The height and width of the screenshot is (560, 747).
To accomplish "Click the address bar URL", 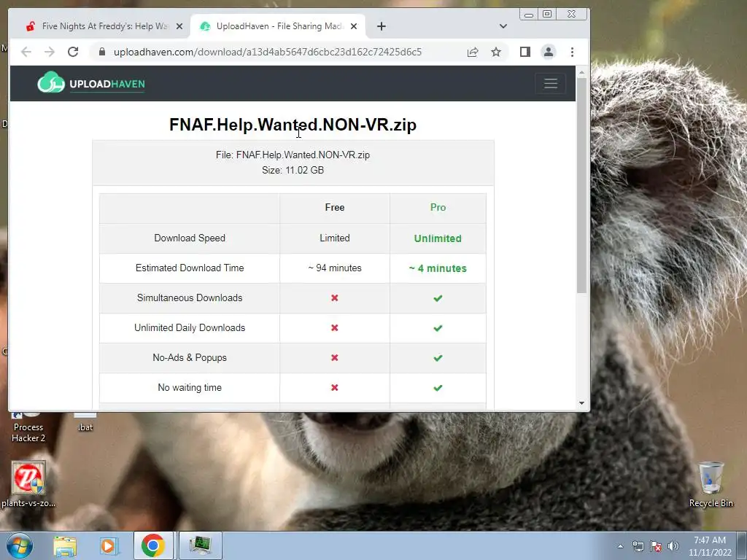I will click(x=268, y=52).
